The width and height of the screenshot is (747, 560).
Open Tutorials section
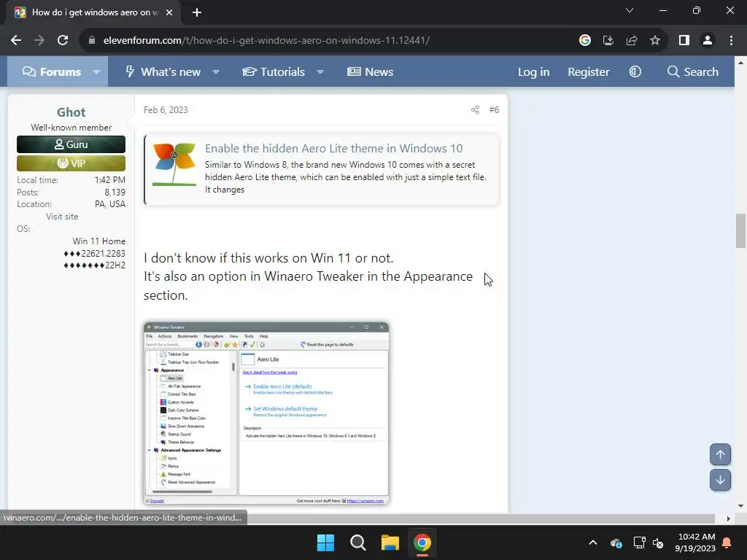[274, 72]
